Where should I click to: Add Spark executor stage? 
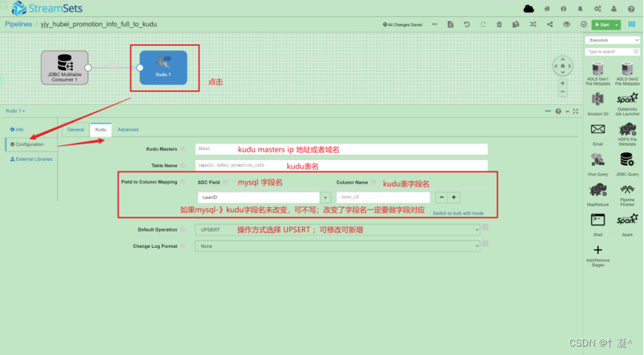(x=627, y=224)
